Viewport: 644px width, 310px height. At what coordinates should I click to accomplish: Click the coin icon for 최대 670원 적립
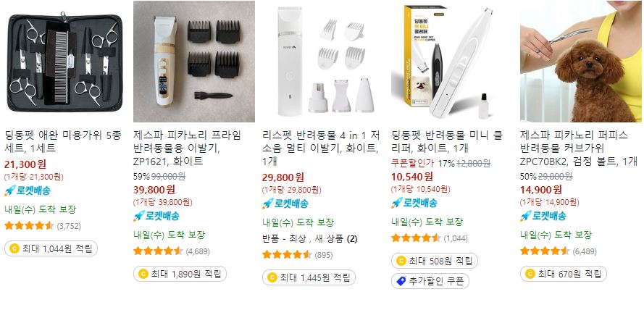coord(530,274)
